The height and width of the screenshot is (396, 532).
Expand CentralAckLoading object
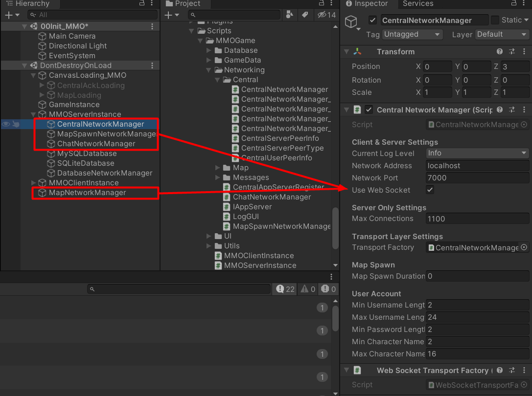(42, 85)
